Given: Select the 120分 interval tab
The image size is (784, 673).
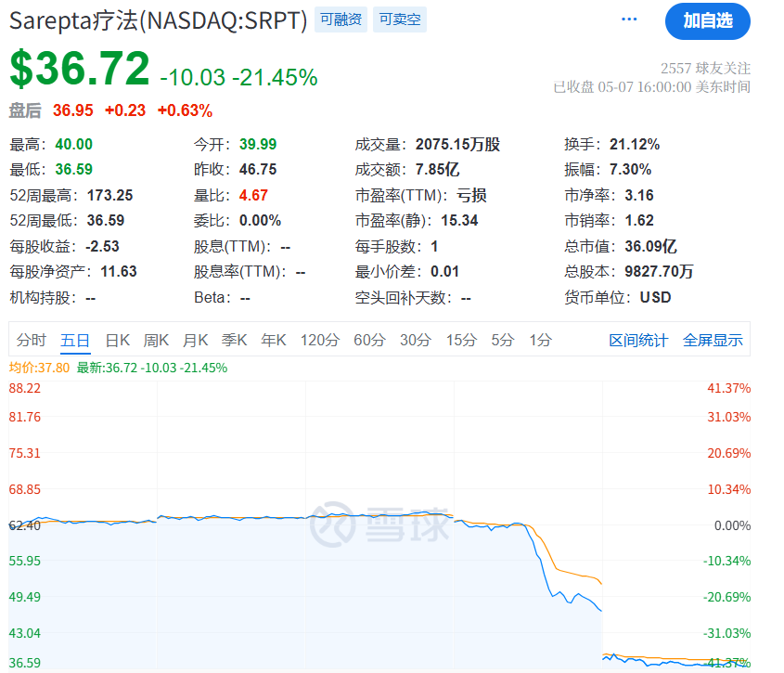Looking at the screenshot, I should [x=319, y=341].
